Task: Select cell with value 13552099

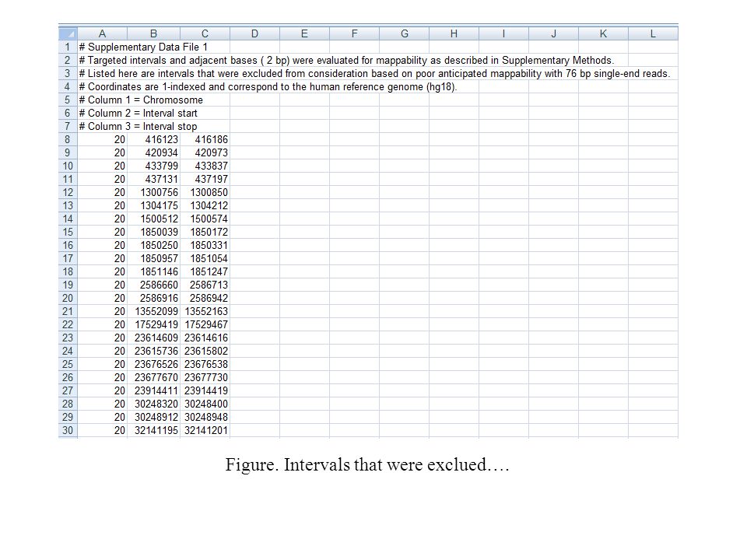Action: pyautogui.click(x=153, y=311)
